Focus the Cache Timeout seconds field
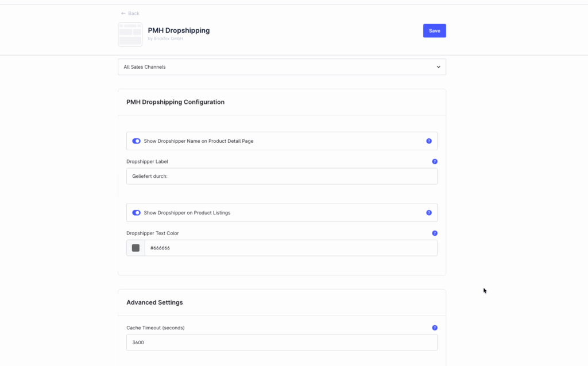Viewport: 588px width, 366px height. pyautogui.click(x=281, y=342)
